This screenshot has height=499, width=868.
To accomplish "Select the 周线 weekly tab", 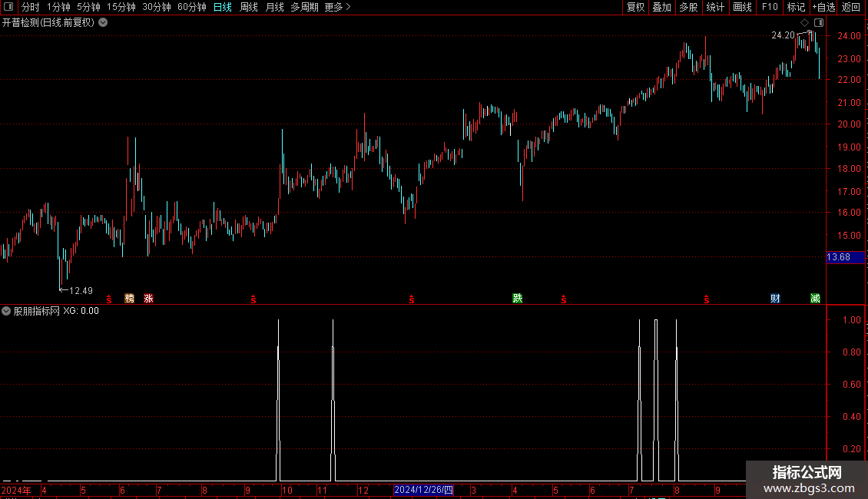I will [x=249, y=7].
